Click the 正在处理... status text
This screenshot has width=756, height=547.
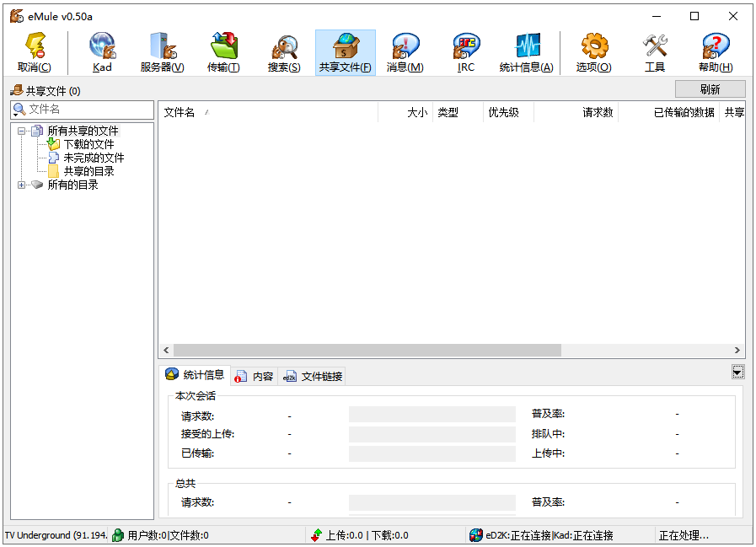[x=684, y=535]
